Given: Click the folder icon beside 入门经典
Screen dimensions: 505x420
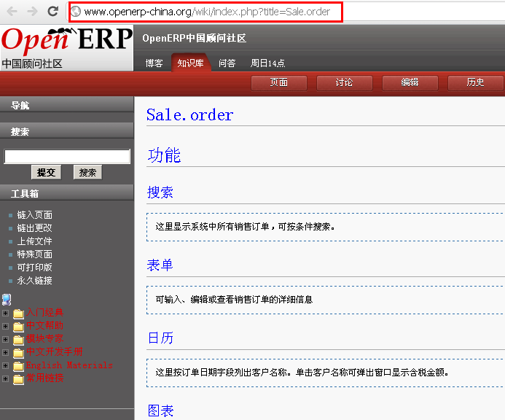Looking at the screenshot, I should point(18,314).
